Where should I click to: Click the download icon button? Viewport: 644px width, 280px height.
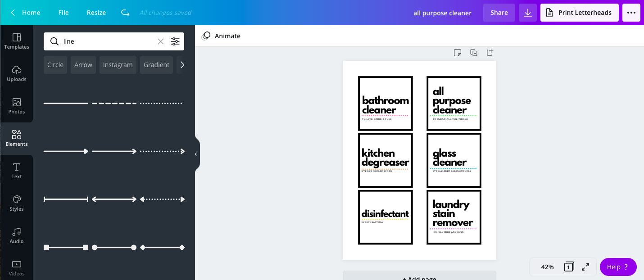pyautogui.click(x=528, y=13)
